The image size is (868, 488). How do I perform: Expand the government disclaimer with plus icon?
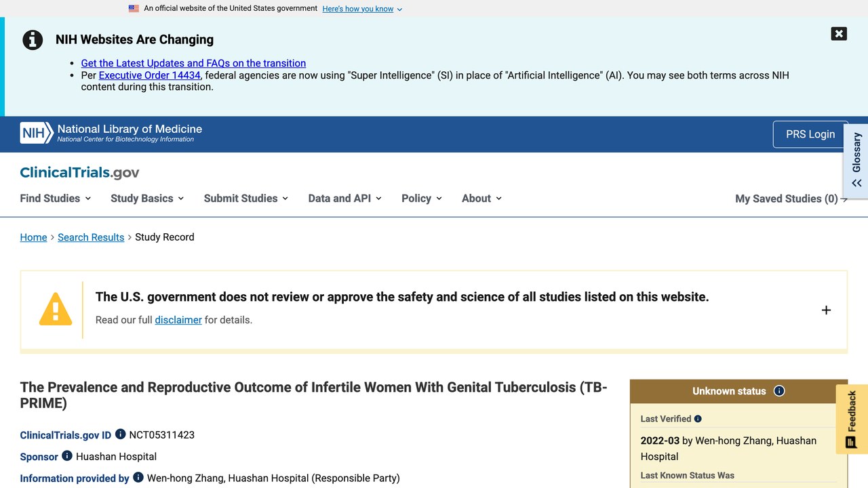pos(826,310)
